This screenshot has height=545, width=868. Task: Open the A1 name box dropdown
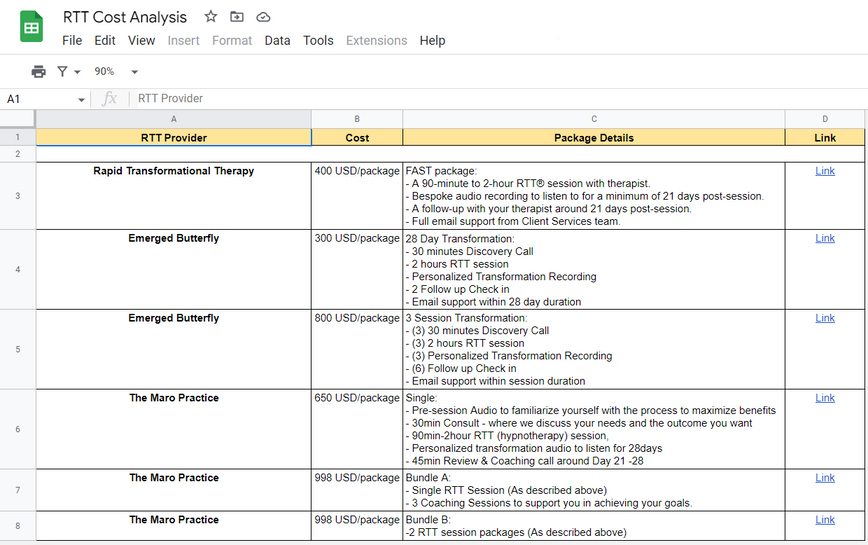(x=81, y=99)
